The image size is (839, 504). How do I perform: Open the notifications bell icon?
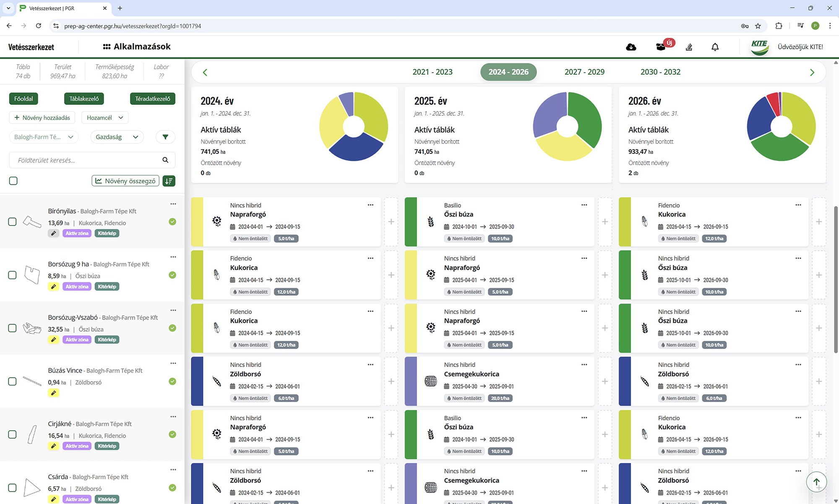715,47
